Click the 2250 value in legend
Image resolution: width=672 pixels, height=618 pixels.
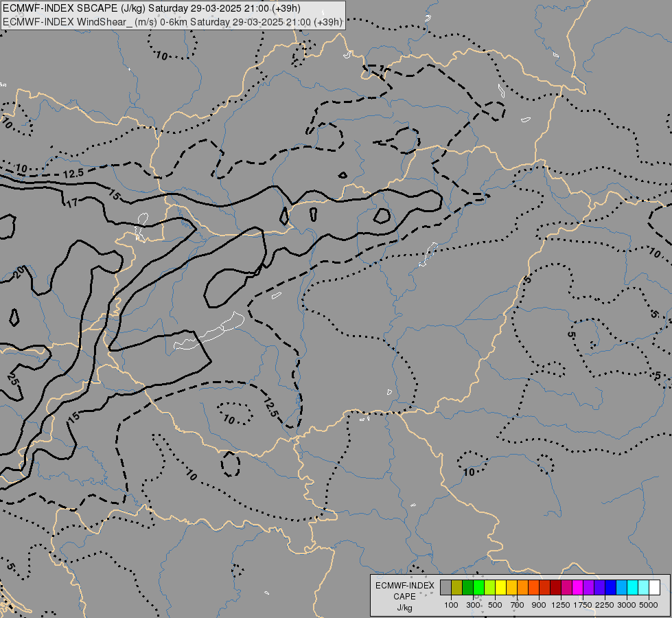click(x=604, y=605)
